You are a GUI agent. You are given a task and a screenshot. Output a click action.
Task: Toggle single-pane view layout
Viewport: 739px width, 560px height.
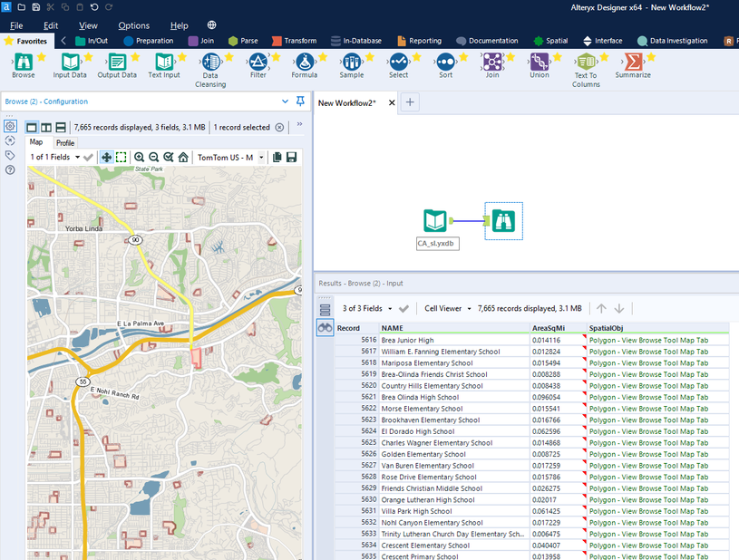[x=32, y=128]
